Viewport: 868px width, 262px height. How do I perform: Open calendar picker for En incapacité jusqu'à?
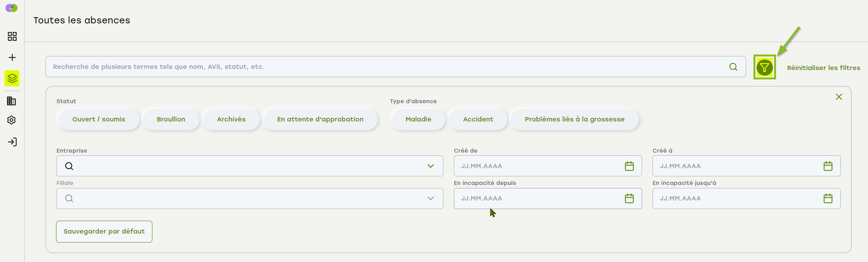[828, 199]
